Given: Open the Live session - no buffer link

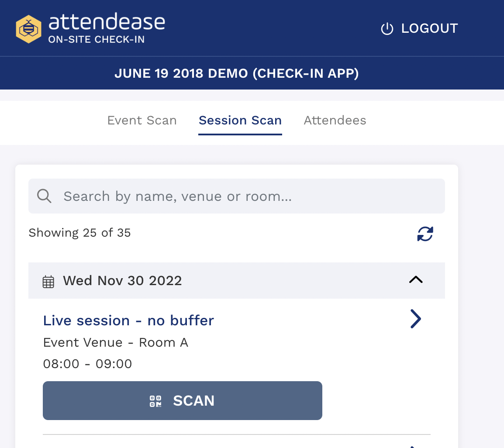Looking at the screenshot, I should (128, 320).
